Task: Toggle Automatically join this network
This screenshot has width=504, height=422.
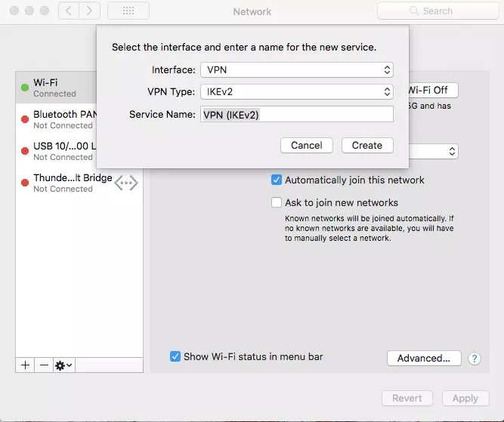Action: click(277, 180)
